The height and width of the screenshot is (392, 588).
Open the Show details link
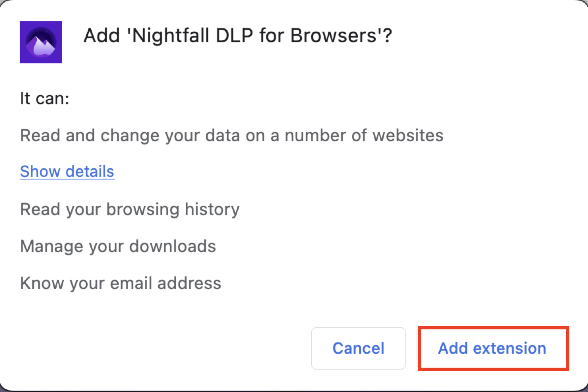click(x=67, y=172)
